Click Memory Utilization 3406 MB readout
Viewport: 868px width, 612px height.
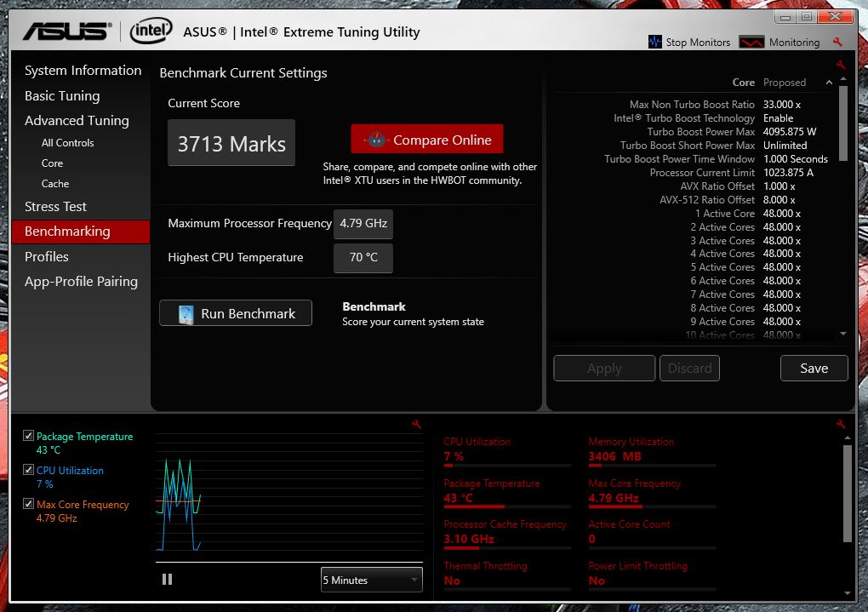(x=614, y=457)
